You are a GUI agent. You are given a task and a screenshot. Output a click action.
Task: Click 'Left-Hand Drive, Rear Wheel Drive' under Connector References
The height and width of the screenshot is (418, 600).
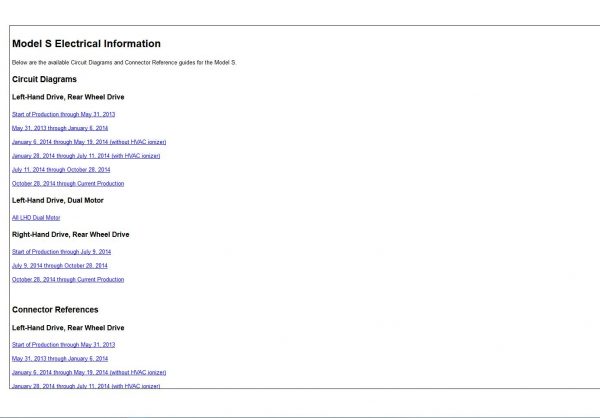(x=68, y=328)
